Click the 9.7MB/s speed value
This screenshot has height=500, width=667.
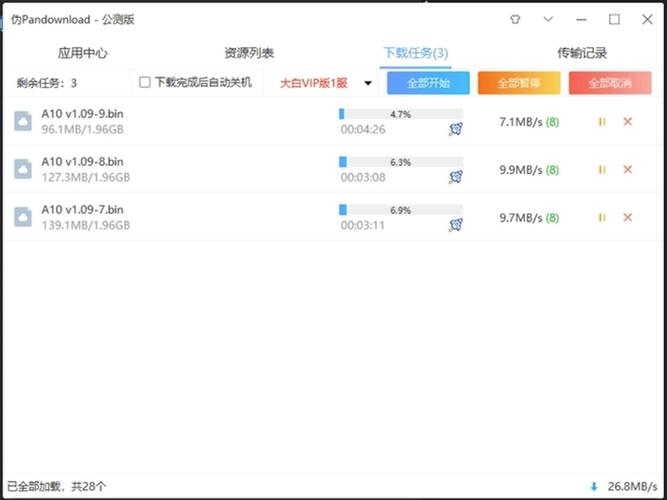[x=521, y=218]
